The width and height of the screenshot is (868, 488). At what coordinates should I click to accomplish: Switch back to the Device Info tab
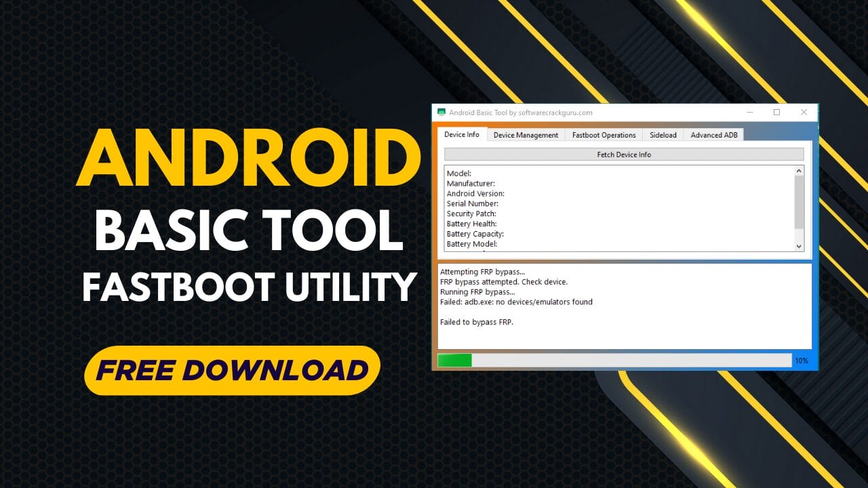coord(462,135)
